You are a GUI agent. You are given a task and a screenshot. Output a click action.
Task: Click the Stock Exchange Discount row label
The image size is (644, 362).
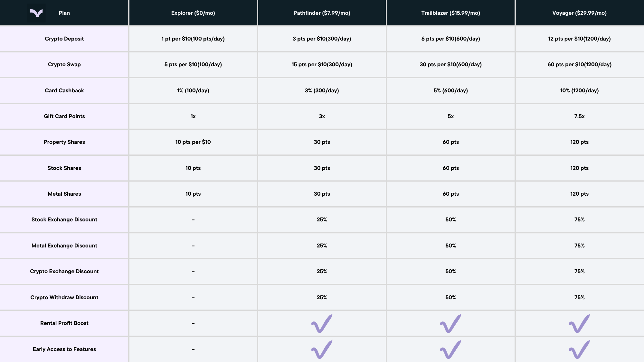[64, 219]
